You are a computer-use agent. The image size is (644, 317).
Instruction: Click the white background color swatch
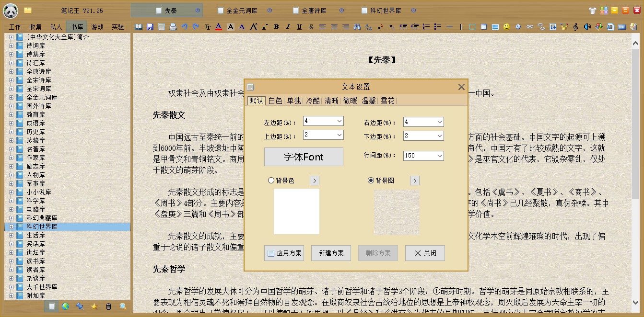point(296,211)
